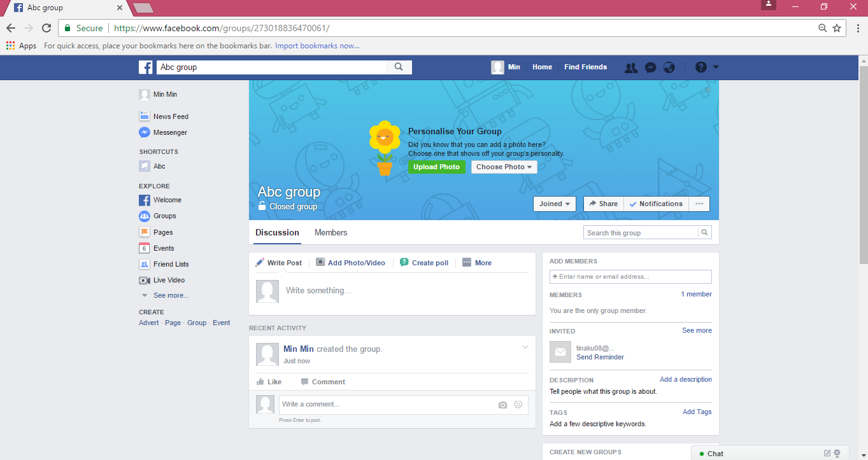Screen dimensions: 868x460
Task: Click the new message compose icon in Chat
Action: coord(827,453)
